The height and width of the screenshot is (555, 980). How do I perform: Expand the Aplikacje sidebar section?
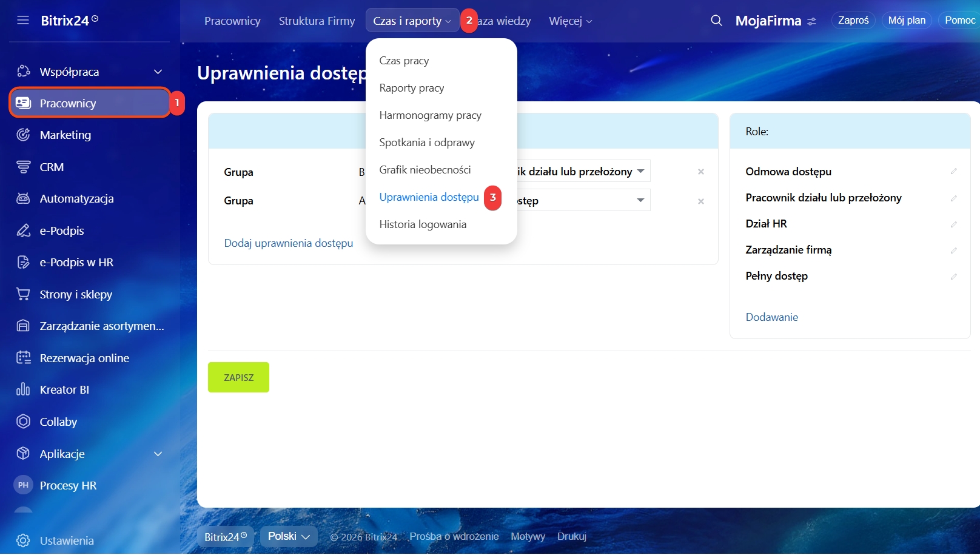click(x=158, y=454)
